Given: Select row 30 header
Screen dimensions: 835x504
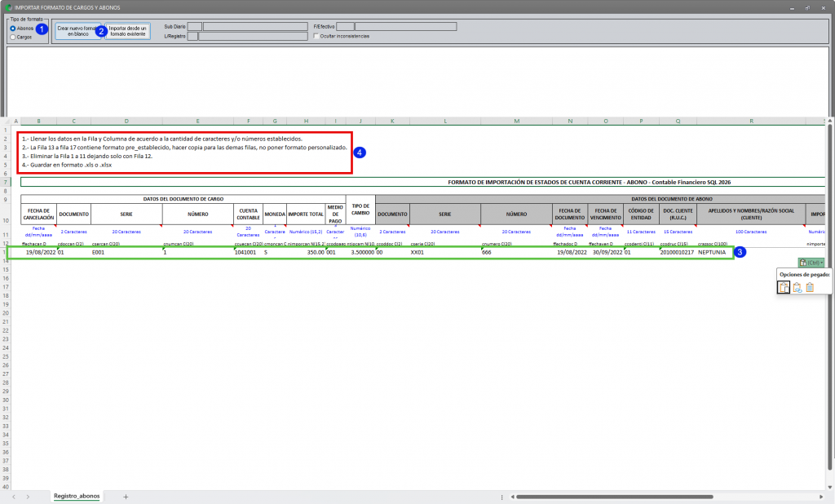Looking at the screenshot, I should click(6, 400).
